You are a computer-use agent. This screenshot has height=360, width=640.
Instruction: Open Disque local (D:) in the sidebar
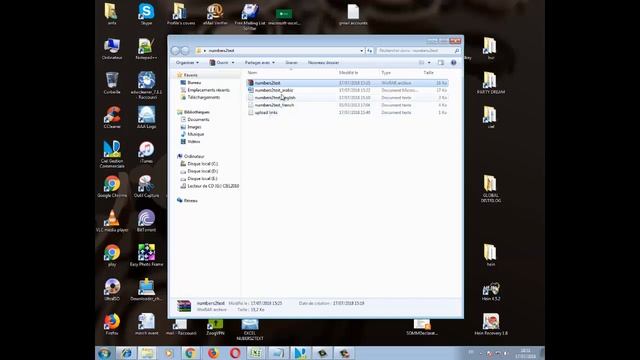click(202, 171)
